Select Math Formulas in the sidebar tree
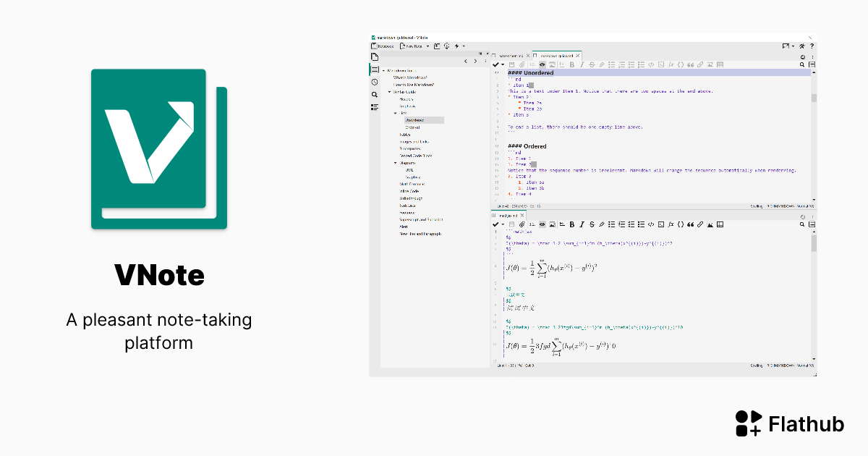The height and width of the screenshot is (456, 868). 414,183
